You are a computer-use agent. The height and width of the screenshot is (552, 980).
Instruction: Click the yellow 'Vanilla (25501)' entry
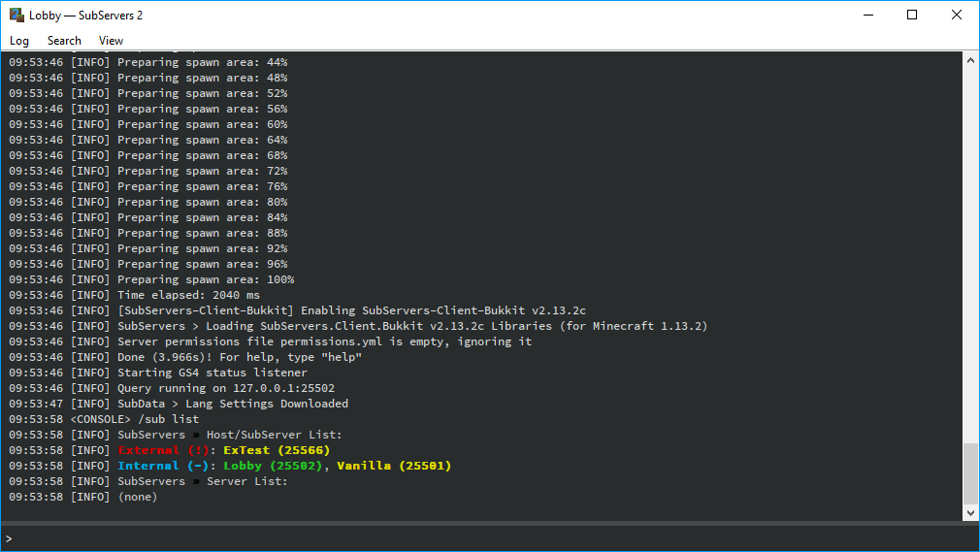394,466
